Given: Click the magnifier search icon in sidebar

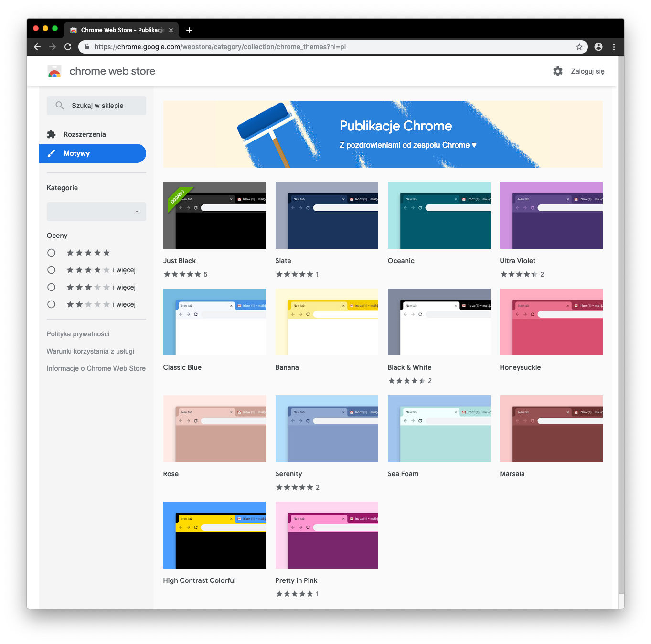Looking at the screenshot, I should [x=60, y=106].
